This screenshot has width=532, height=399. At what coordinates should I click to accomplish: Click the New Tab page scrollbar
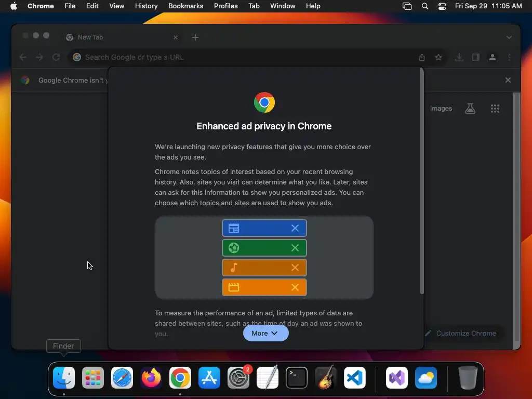click(x=516, y=217)
